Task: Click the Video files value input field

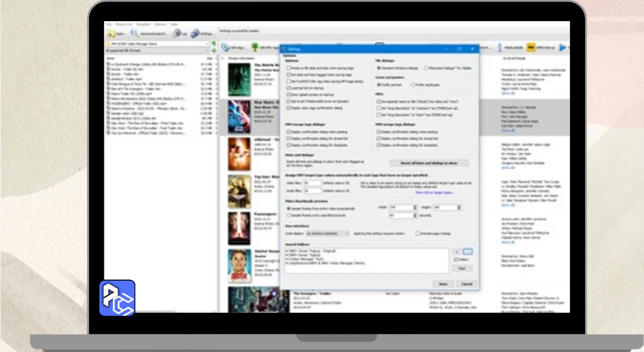Action: click(x=312, y=184)
